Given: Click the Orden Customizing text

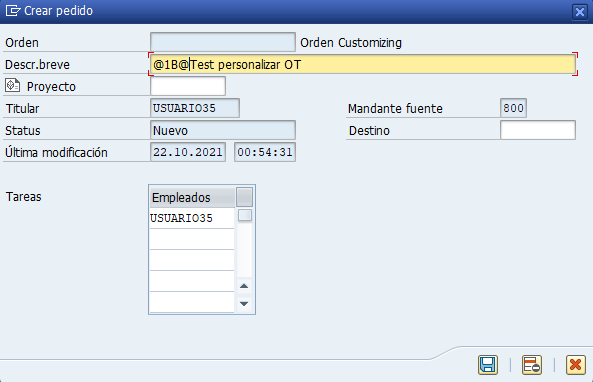Looking at the screenshot, I should [351, 43].
